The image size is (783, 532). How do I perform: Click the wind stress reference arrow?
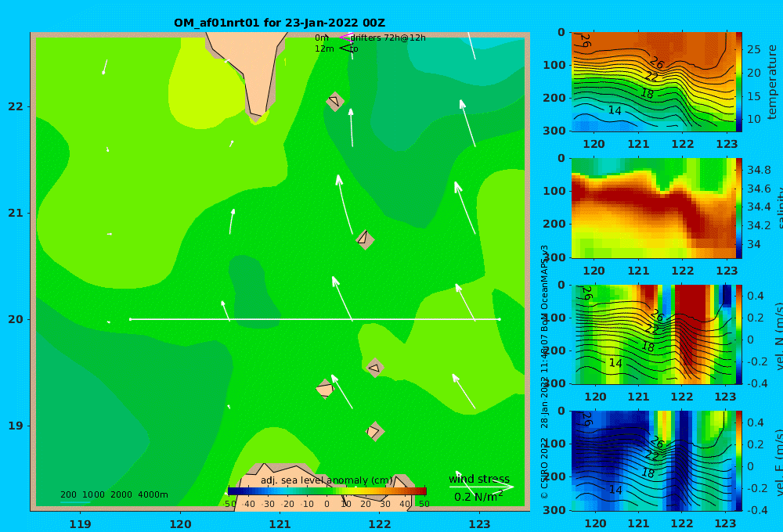(x=482, y=487)
